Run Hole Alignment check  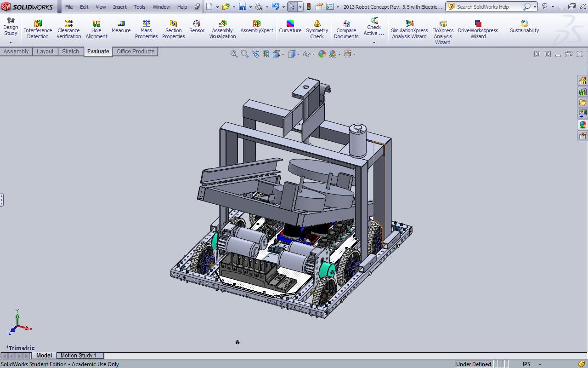tap(96, 29)
